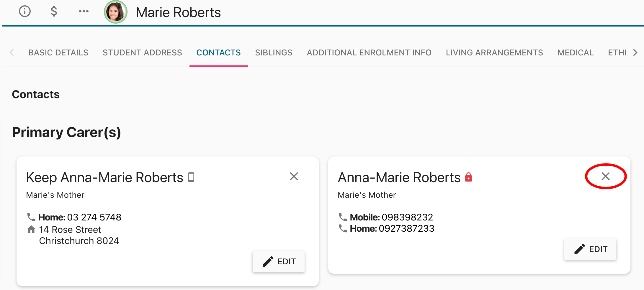This screenshot has height=290, width=644.
Task: Edit the locked Anna-Marie Roberts contact
Action: [x=590, y=249]
